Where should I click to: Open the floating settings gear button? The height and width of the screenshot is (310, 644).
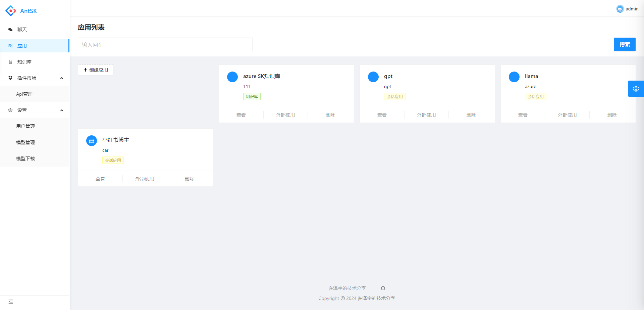(x=636, y=89)
